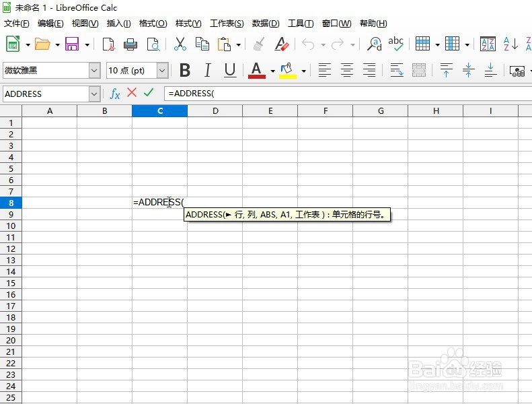Screen dimensions: 532x404
Task: Click the Redo arrow
Action: coord(338,44)
